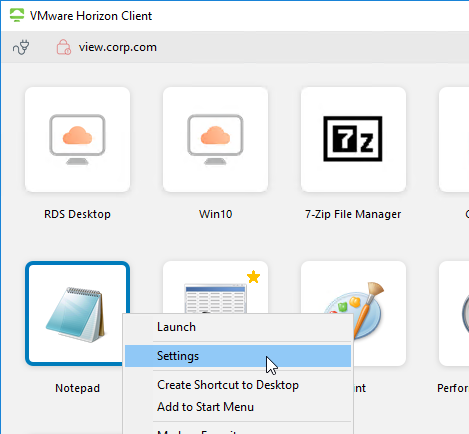
Task: Click the Notepad label text
Action: (x=77, y=388)
